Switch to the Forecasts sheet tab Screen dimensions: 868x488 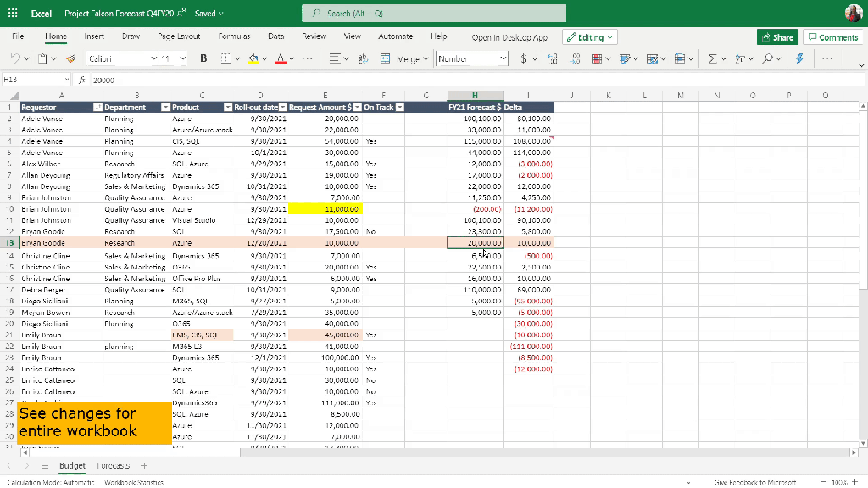112,466
